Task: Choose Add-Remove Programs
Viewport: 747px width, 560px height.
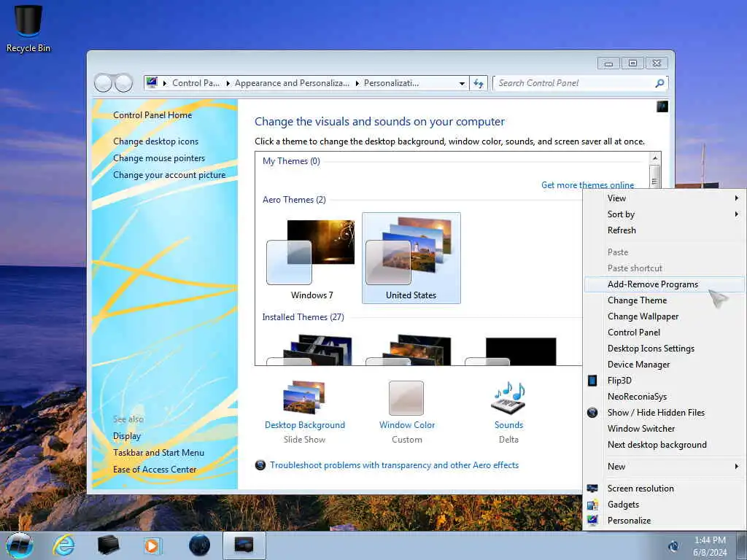Action: [664, 284]
